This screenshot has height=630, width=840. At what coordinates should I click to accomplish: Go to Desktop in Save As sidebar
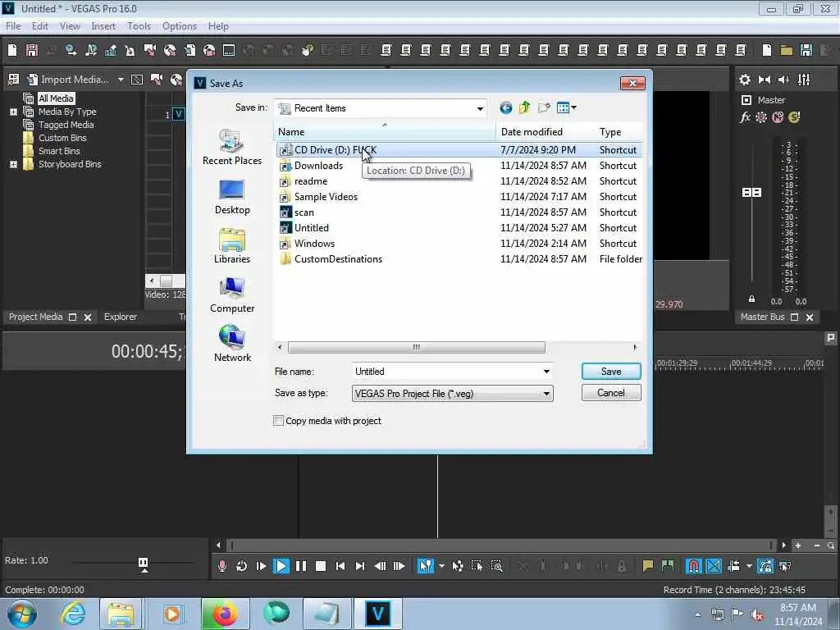tap(232, 197)
